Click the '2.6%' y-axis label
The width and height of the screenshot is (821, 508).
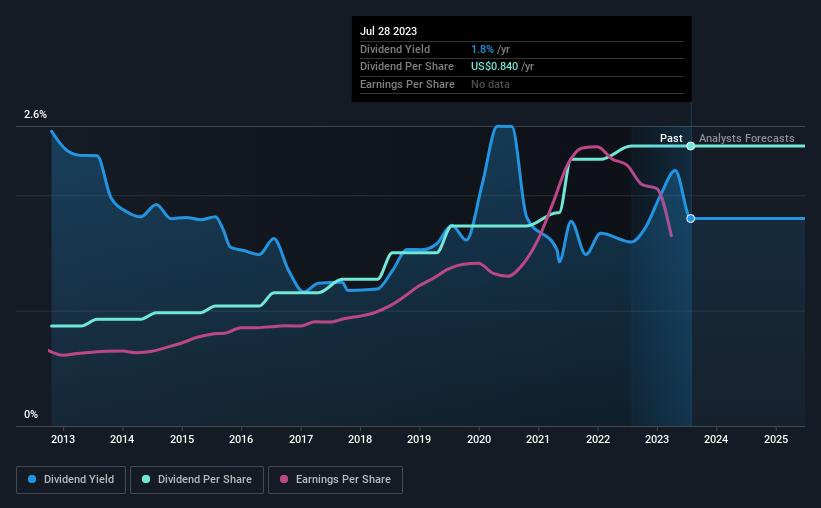click(x=35, y=114)
